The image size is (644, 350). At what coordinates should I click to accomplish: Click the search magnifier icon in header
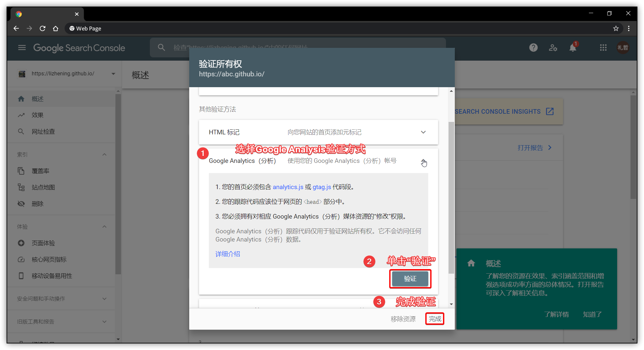(x=161, y=48)
